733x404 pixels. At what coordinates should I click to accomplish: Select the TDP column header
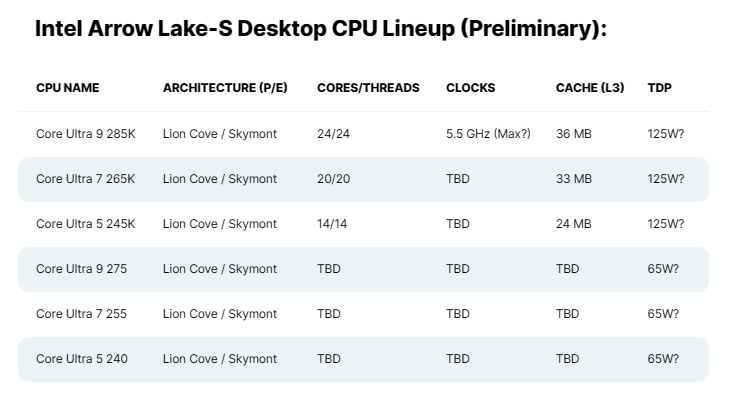point(660,88)
